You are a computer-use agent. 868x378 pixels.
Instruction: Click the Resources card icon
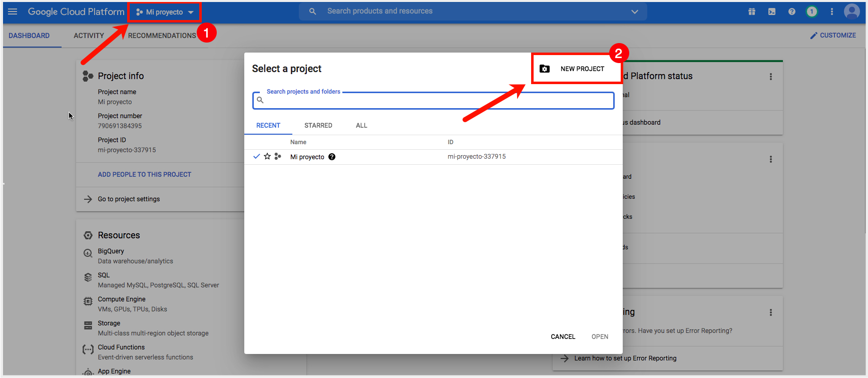point(88,235)
